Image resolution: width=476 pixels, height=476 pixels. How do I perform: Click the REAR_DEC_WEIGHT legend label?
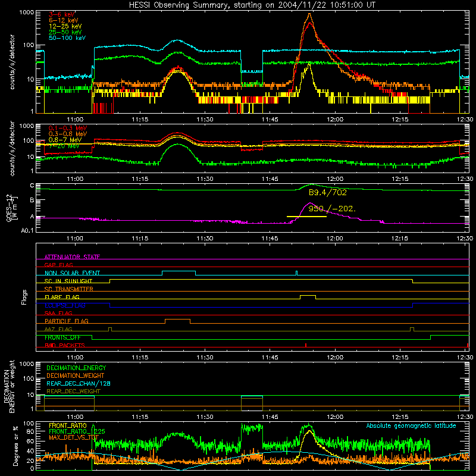73,392
